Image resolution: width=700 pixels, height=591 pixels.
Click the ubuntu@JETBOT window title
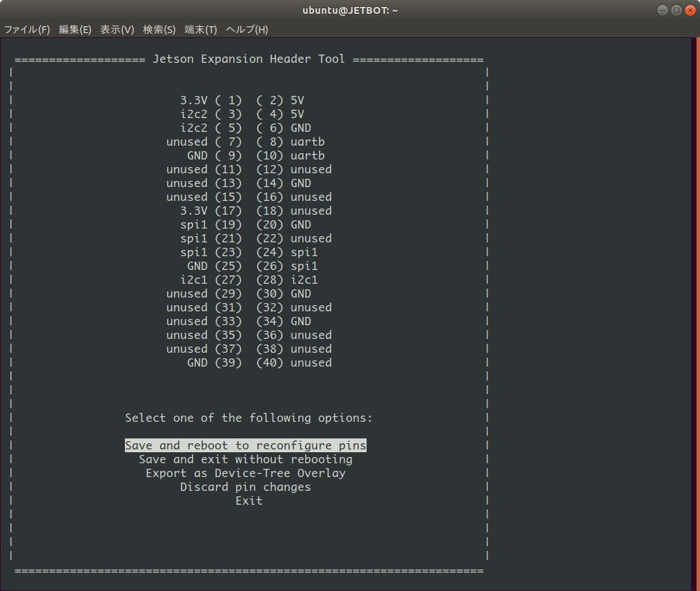click(350, 10)
